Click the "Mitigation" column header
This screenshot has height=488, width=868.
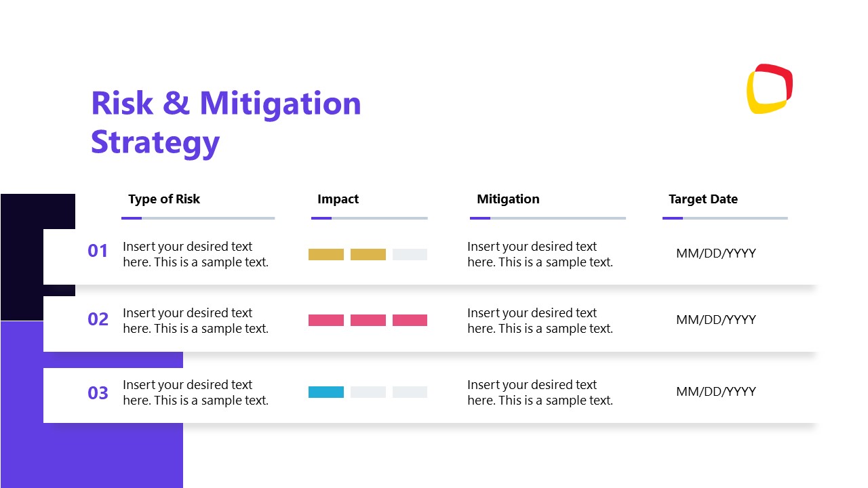tap(508, 199)
